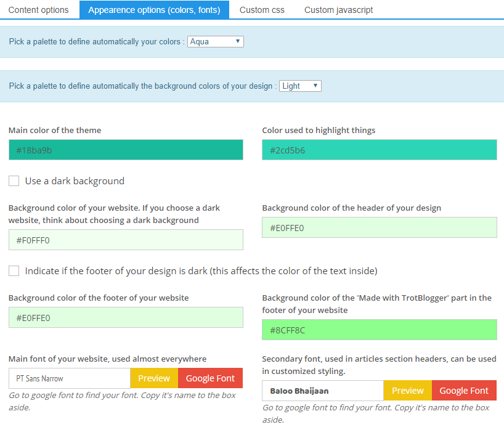Check the dark footer indicator checkbox
The height and width of the screenshot is (427, 504).
(14, 270)
